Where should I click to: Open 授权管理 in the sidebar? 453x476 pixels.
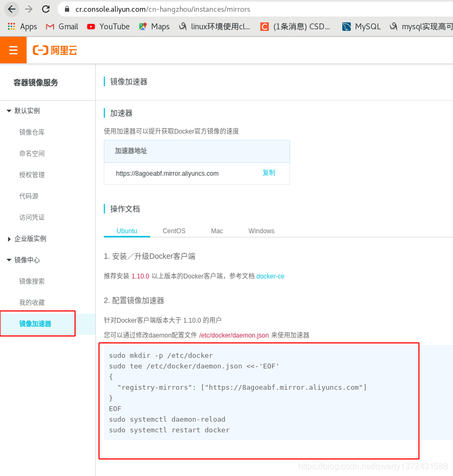coord(32,175)
